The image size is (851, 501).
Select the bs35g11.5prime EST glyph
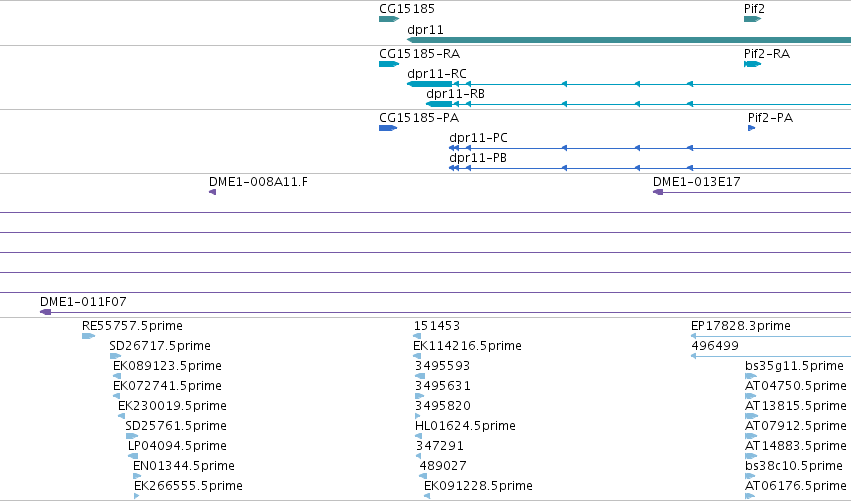(x=751, y=376)
